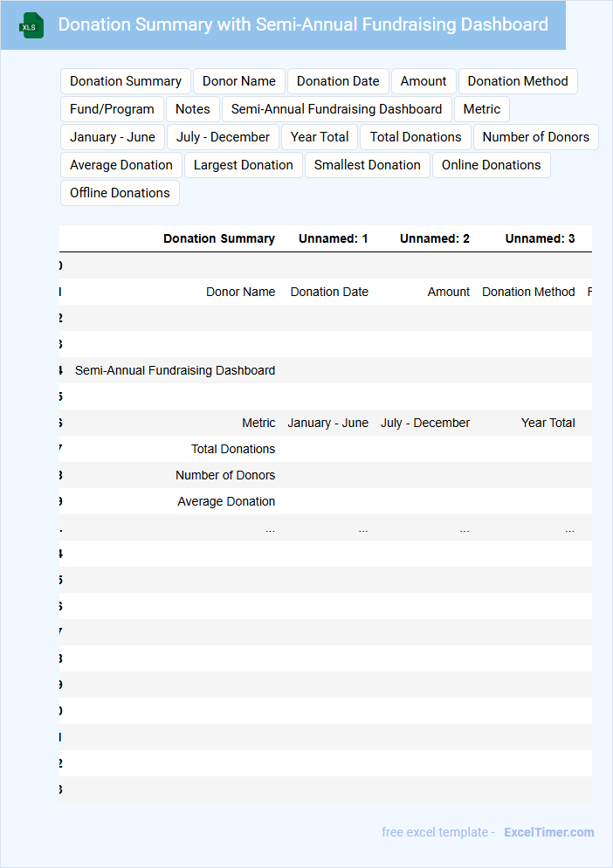Click the green XLS file icon
Viewport: 613px width, 868px height.
[x=31, y=25]
